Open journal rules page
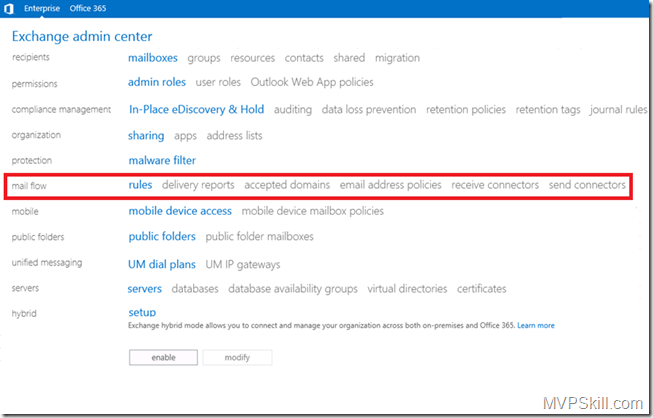 [x=620, y=109]
